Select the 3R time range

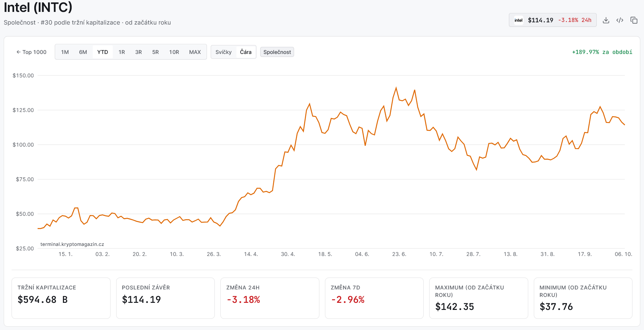tap(138, 52)
